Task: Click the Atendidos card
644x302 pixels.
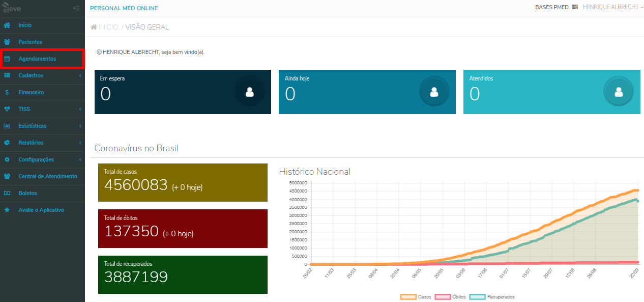Action: pyautogui.click(x=552, y=92)
